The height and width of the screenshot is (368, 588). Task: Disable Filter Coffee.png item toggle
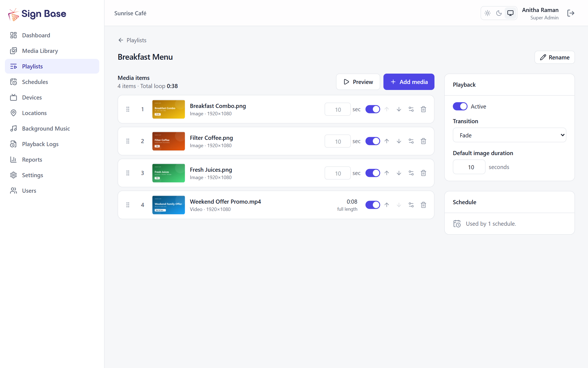(x=373, y=141)
